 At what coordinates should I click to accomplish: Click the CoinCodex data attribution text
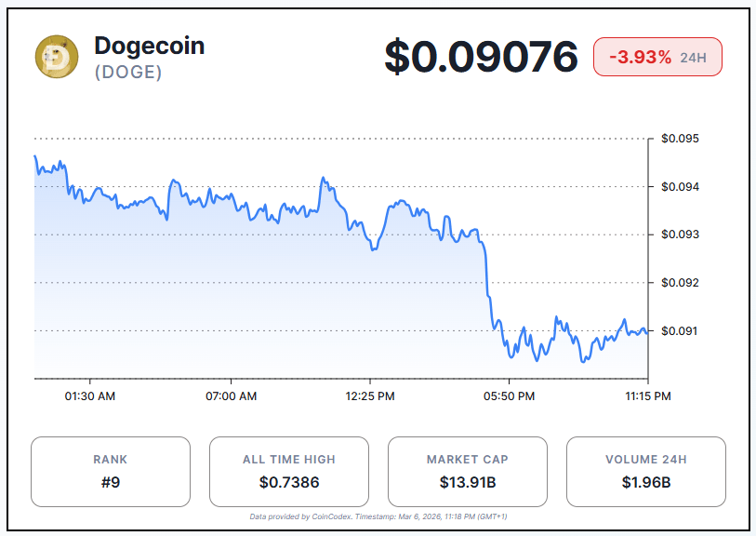(378, 516)
